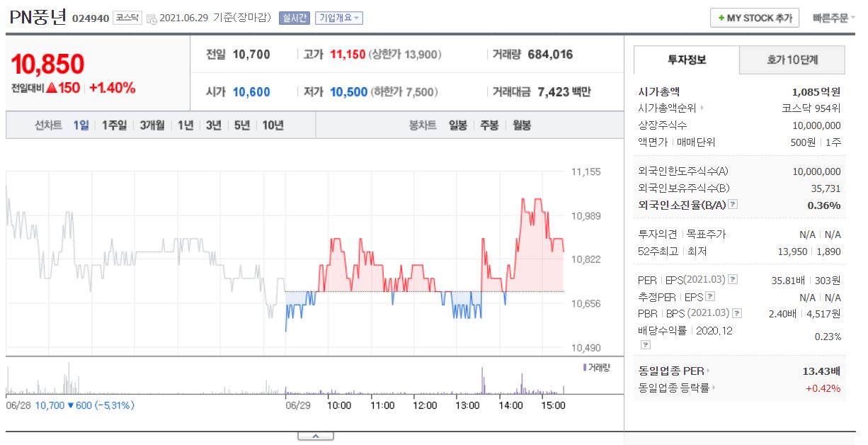Open help icon next to PER | EPS(2021.03)
The height and width of the screenshot is (445, 868).
coord(733,279)
